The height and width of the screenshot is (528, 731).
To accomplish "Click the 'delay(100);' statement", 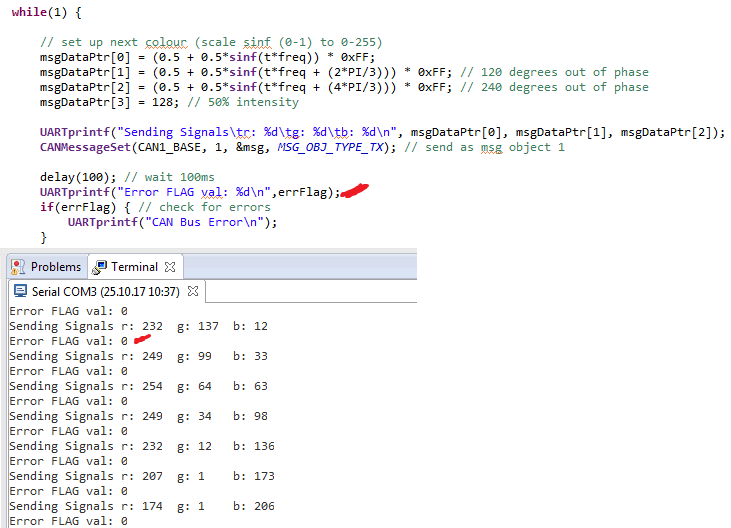I will pos(78,177).
